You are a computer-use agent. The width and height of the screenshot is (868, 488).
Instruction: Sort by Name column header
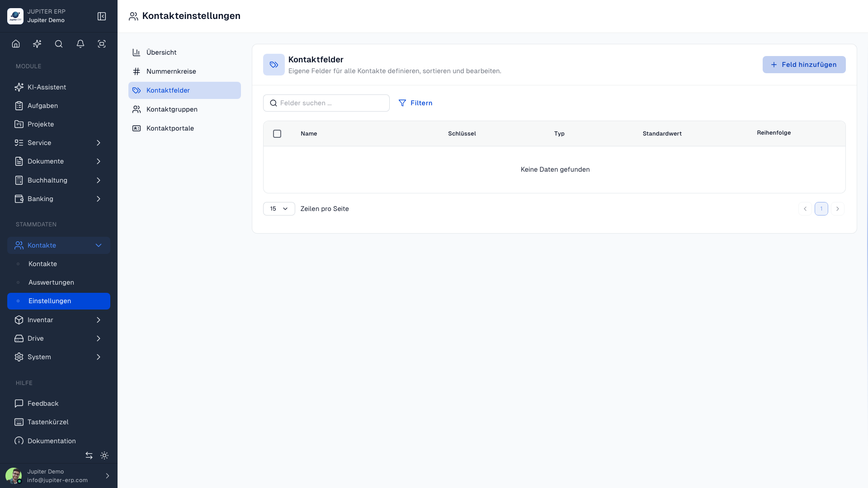pos(309,134)
